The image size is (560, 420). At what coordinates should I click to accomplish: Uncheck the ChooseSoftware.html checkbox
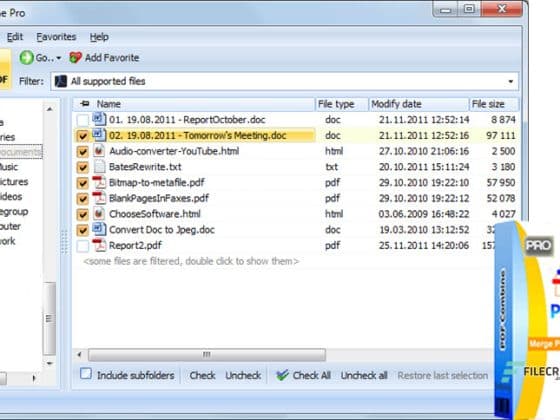[83, 215]
